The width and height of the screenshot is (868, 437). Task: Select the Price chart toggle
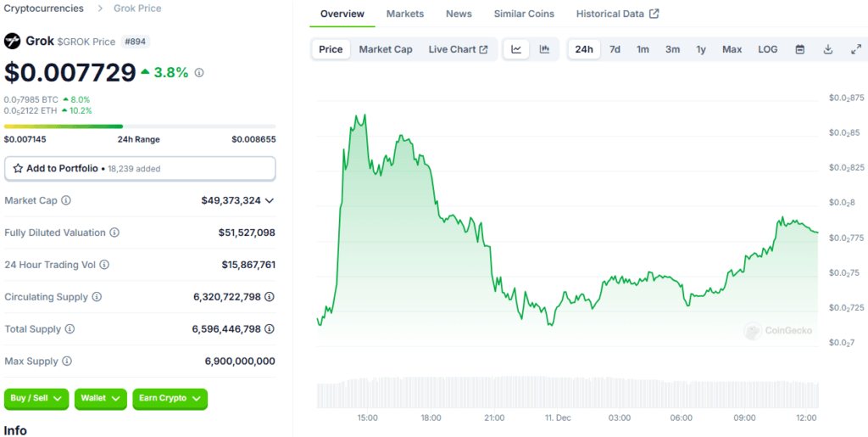click(x=331, y=49)
